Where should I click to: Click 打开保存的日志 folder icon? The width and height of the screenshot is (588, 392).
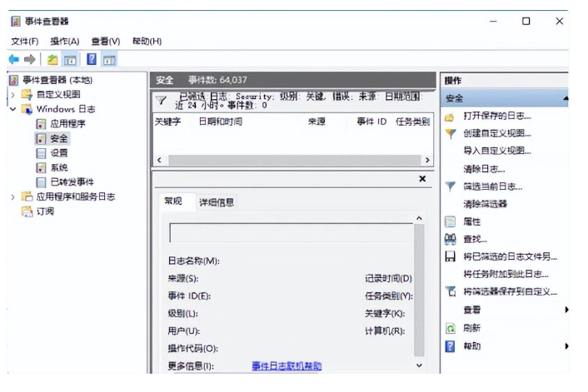pos(450,117)
